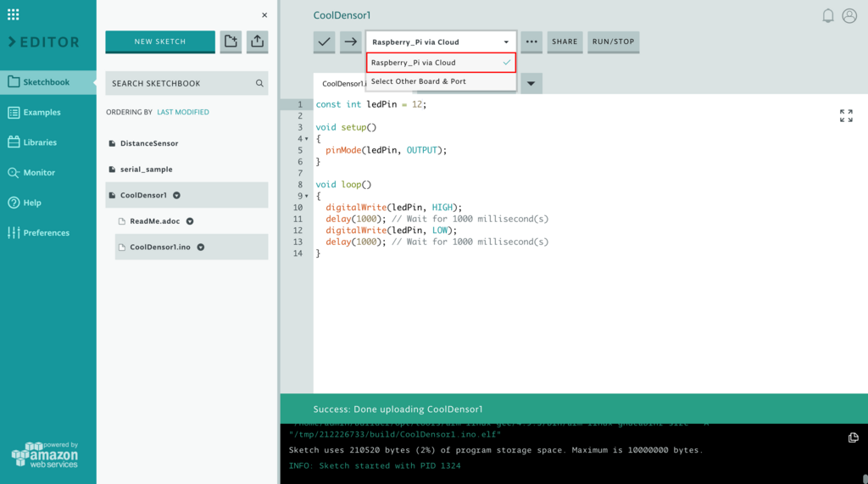Click the search magnifier icon

tap(259, 83)
